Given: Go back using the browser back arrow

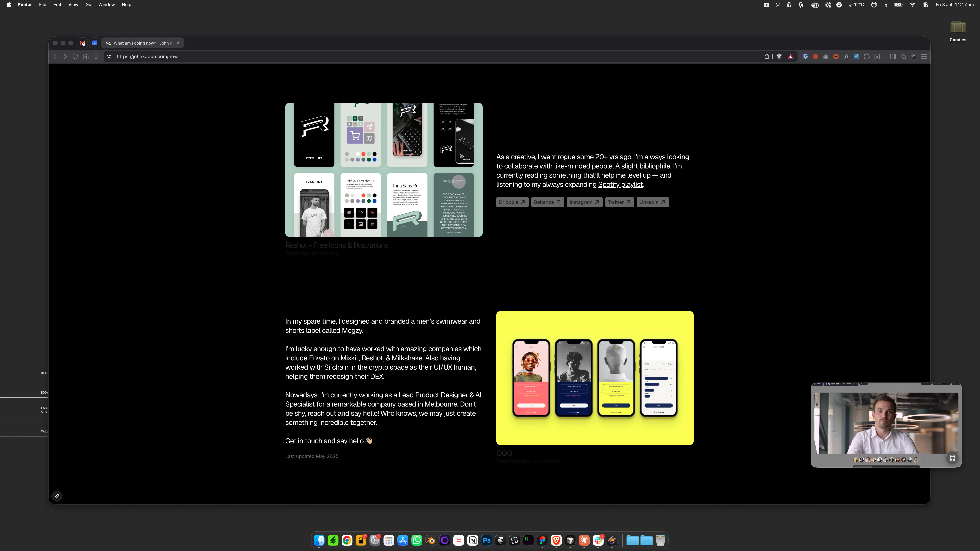Looking at the screenshot, I should (55, 57).
